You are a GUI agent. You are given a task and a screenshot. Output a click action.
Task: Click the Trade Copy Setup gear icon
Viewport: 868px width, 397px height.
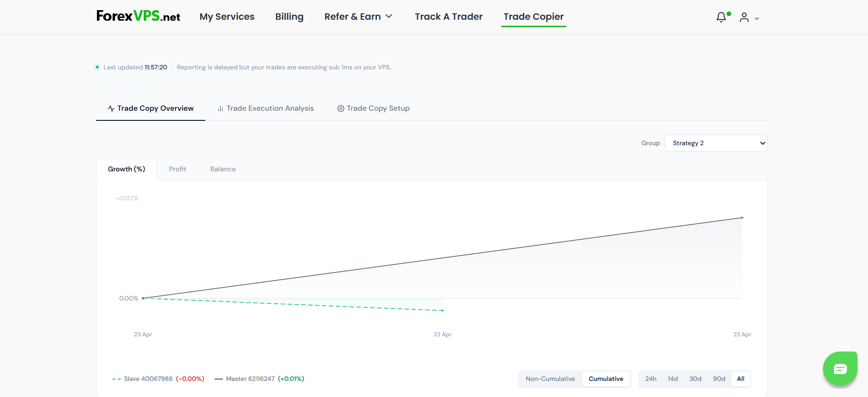coord(341,108)
